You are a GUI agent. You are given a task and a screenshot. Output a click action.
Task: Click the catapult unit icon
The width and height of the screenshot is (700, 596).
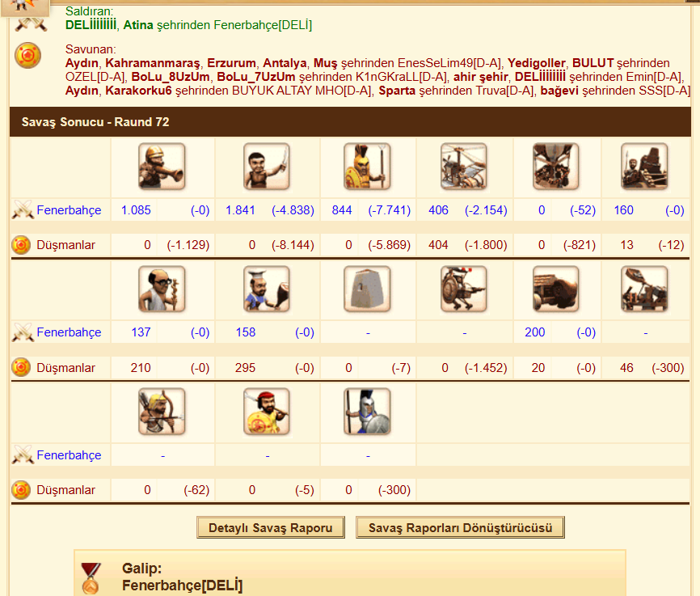pyautogui.click(x=644, y=289)
